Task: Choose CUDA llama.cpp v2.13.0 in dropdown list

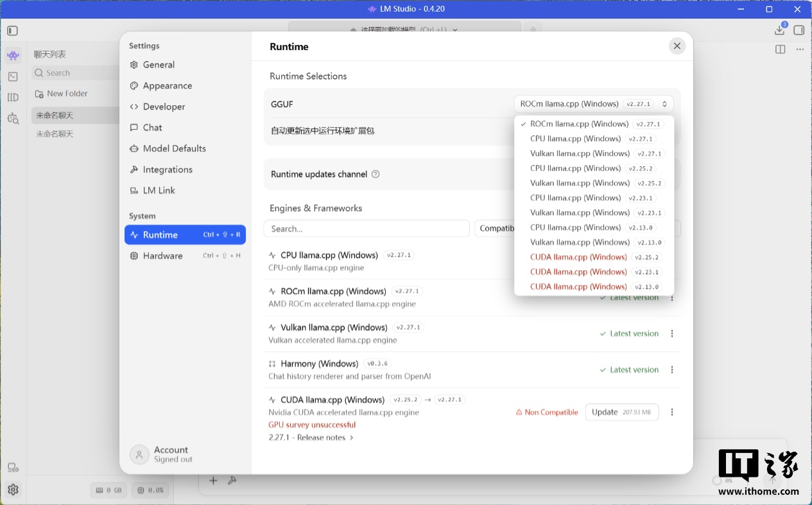Action: click(594, 286)
